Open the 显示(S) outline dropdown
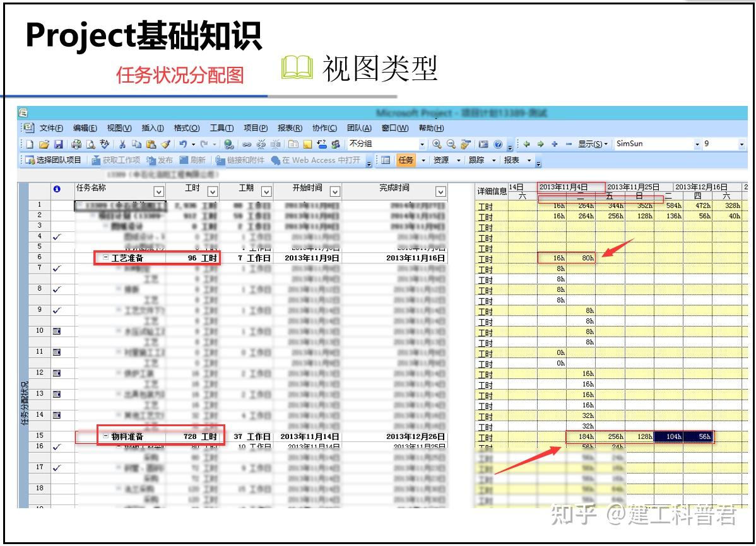 coord(593,144)
